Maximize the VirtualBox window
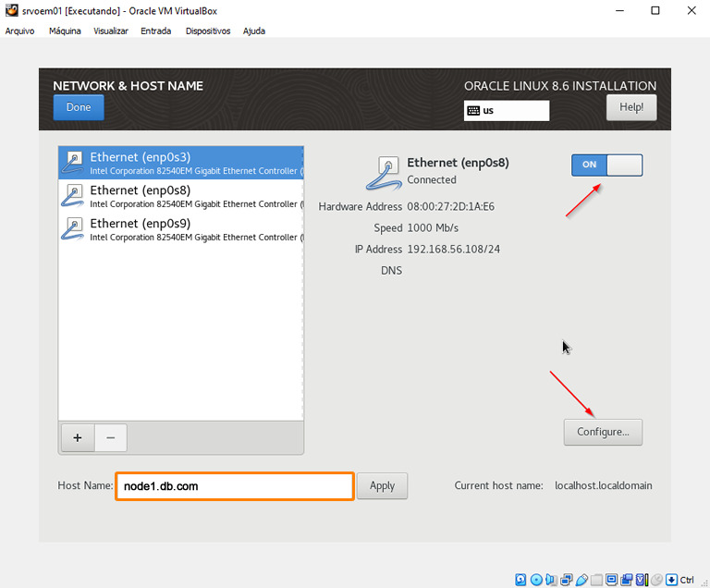The width and height of the screenshot is (710, 588). (655, 10)
